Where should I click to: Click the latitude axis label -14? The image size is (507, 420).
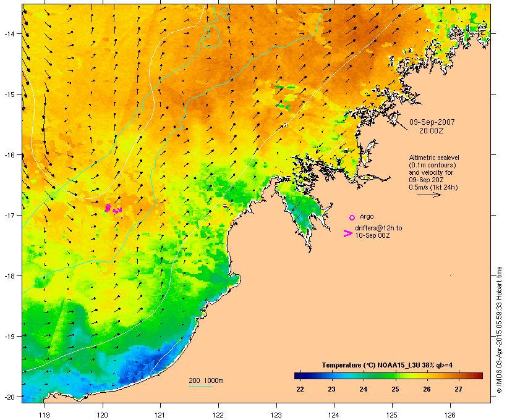(x=9, y=33)
